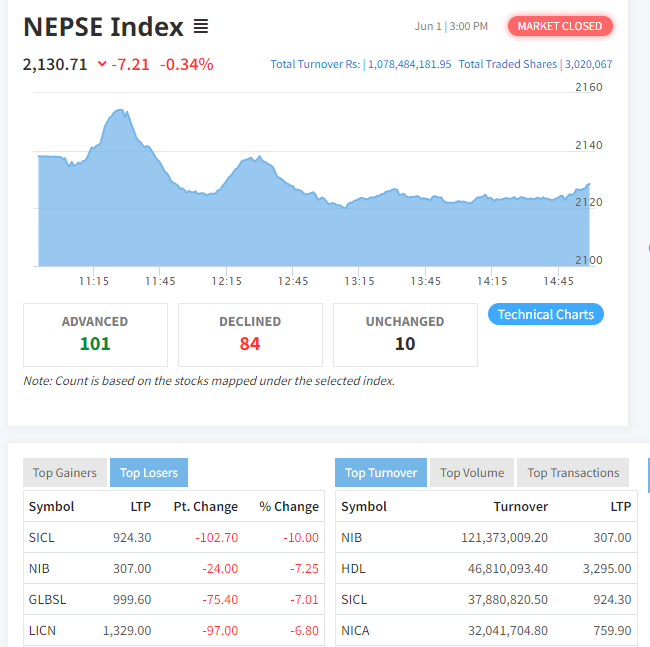Open the Top Transactions tab
The height and width of the screenshot is (647, 650).
pos(573,473)
